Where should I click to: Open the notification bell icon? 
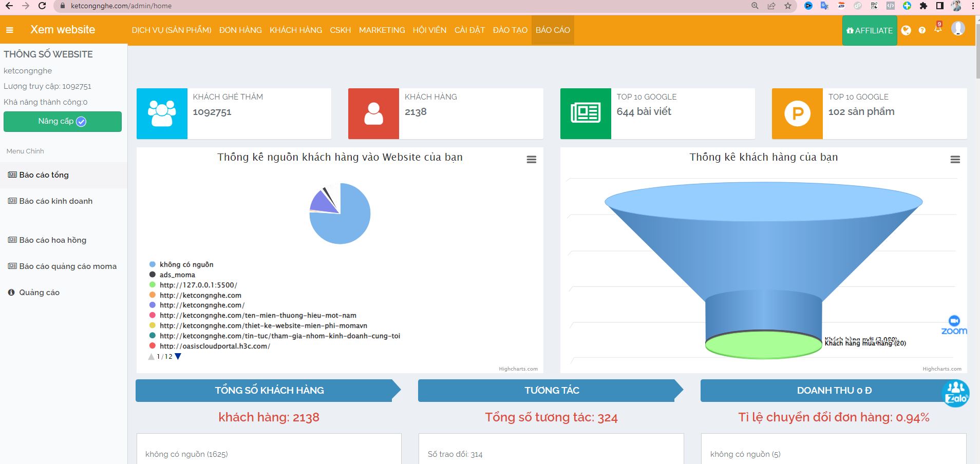coord(938,29)
